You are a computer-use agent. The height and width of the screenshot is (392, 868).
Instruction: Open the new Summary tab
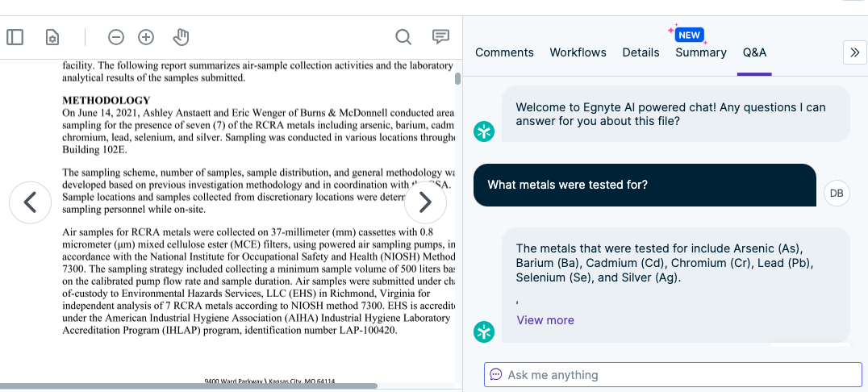pyautogui.click(x=701, y=52)
